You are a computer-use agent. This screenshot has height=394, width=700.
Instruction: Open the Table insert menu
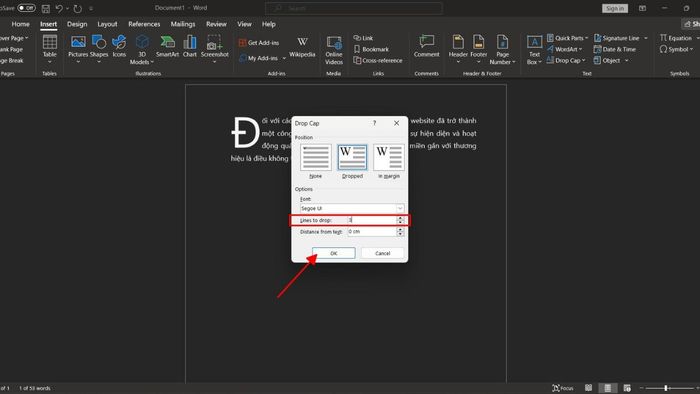point(50,48)
